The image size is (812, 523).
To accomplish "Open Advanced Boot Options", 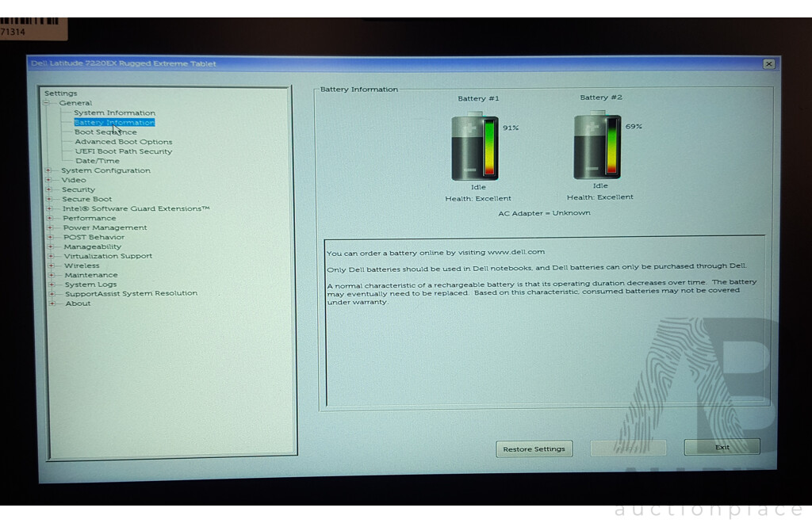I will tap(123, 142).
